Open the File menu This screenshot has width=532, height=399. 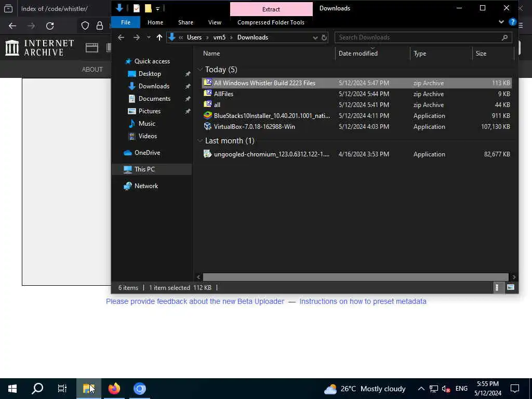point(126,22)
